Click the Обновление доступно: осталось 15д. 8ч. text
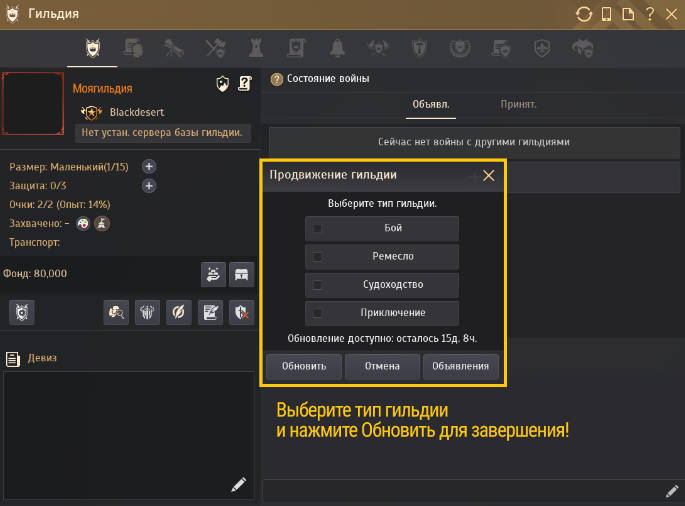The image size is (685, 506). [382, 339]
